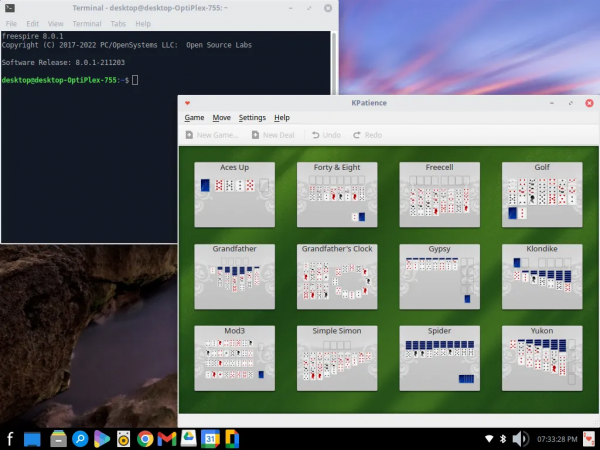Viewport: 600px width, 450px height.
Task: Open the magnifier search taskbar icon
Action: pos(80,439)
